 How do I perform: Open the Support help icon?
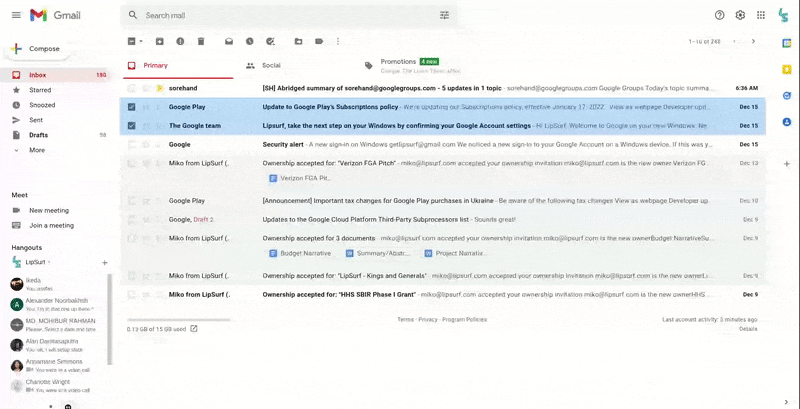[719, 15]
